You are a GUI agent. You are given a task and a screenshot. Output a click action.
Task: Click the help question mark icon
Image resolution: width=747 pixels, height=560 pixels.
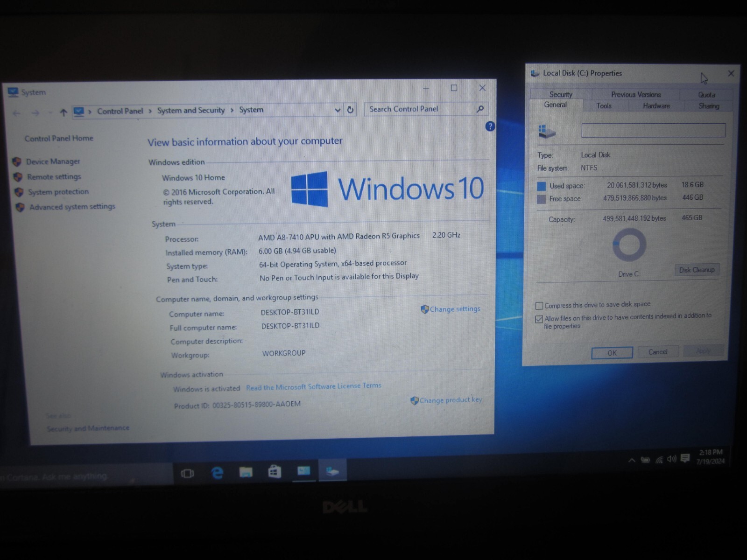[x=490, y=126]
